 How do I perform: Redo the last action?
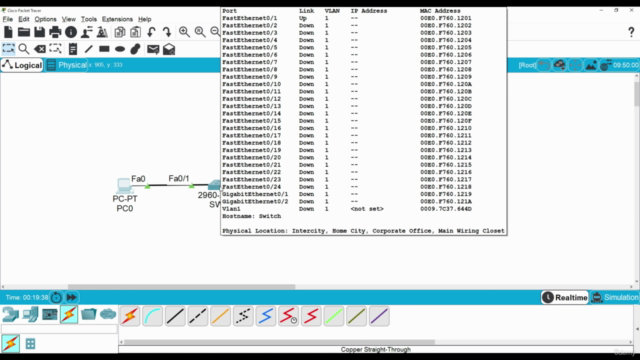coord(167,32)
